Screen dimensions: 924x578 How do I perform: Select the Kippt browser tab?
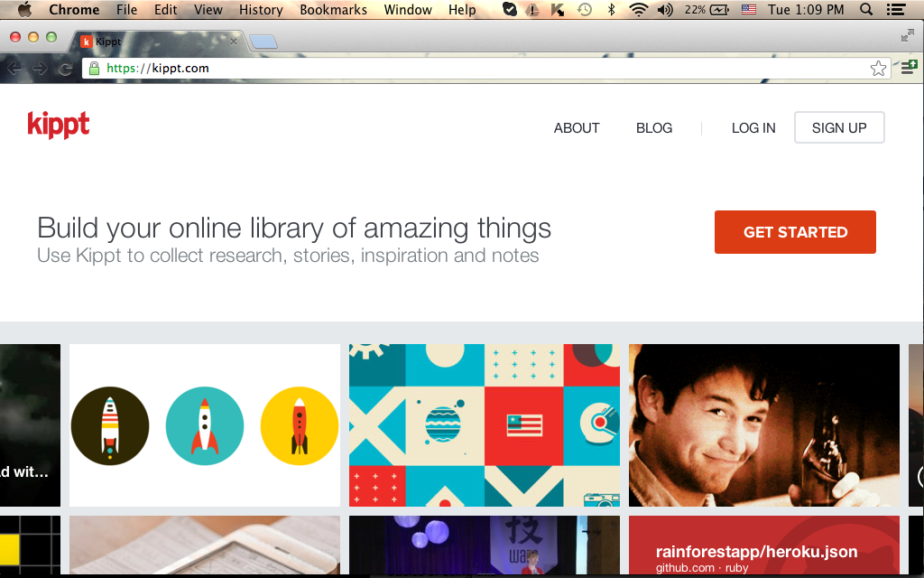tap(159, 42)
